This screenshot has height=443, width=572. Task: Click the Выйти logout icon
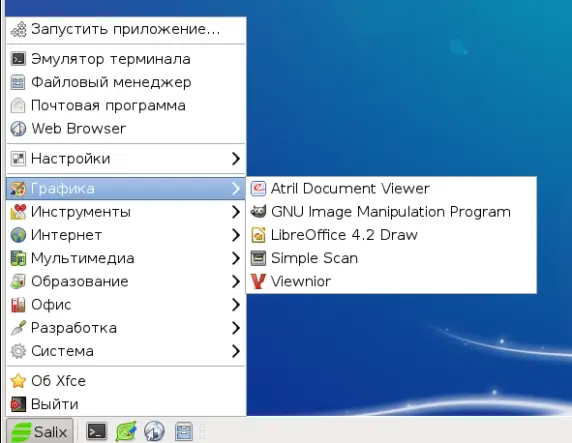pyautogui.click(x=18, y=404)
